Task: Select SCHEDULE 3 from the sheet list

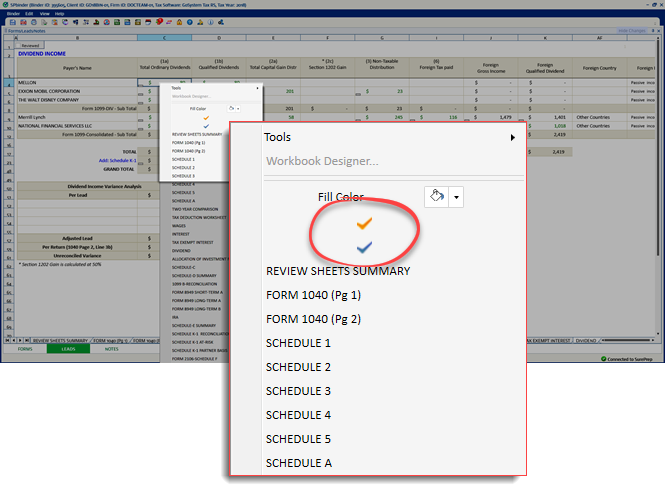Action: [x=298, y=391]
